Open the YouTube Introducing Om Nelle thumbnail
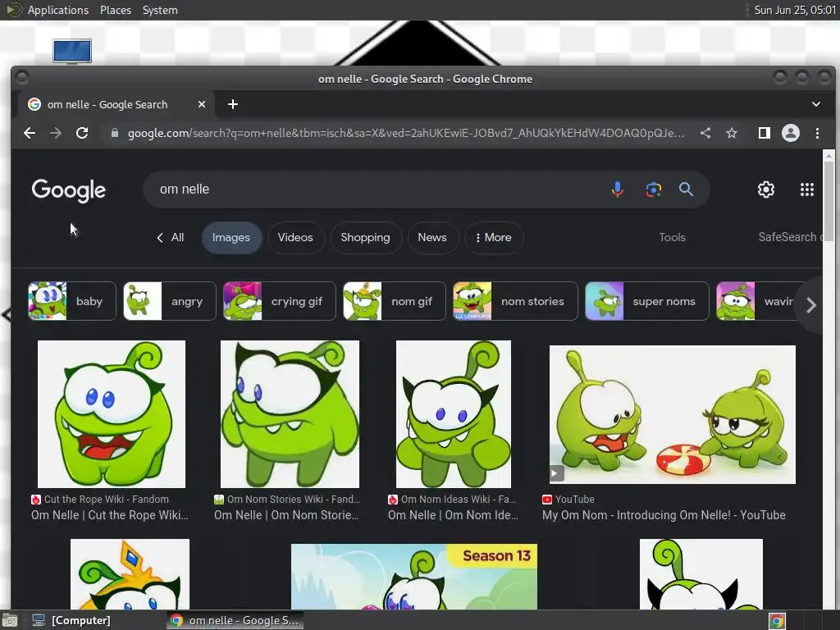The width and height of the screenshot is (840, 630). coord(673,414)
